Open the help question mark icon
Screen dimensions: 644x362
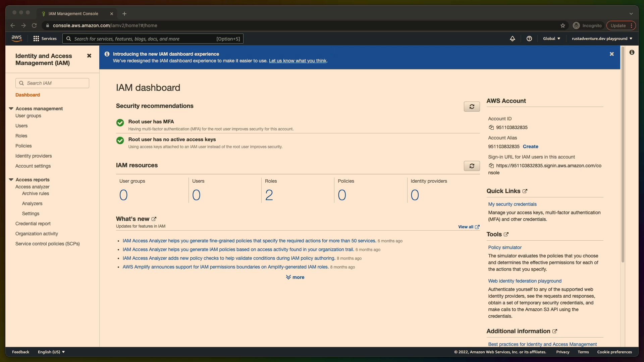coord(529,39)
